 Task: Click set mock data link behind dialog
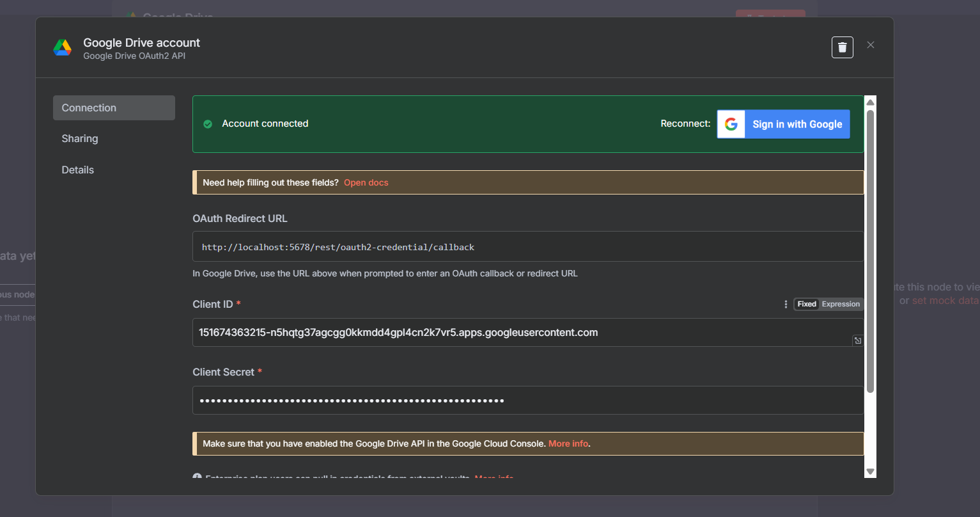tap(945, 301)
